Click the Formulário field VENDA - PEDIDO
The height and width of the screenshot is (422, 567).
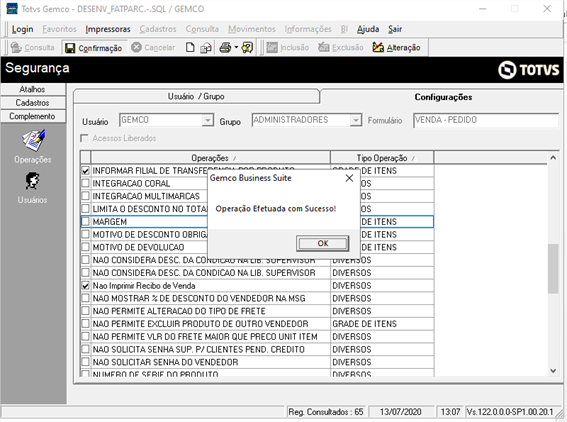tap(486, 120)
